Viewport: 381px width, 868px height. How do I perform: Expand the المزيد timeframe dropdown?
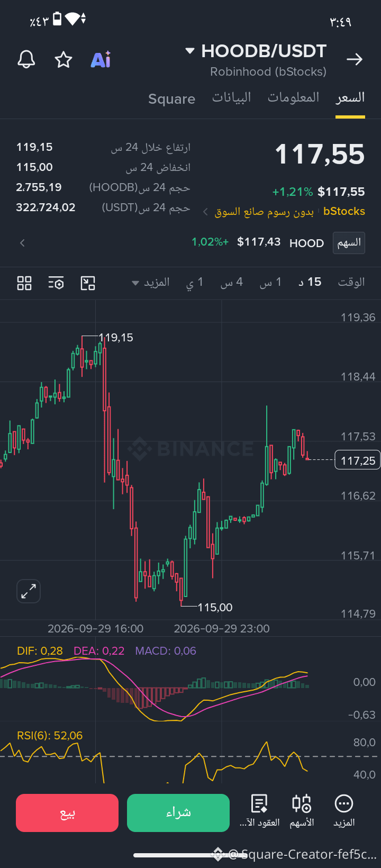coord(151,283)
